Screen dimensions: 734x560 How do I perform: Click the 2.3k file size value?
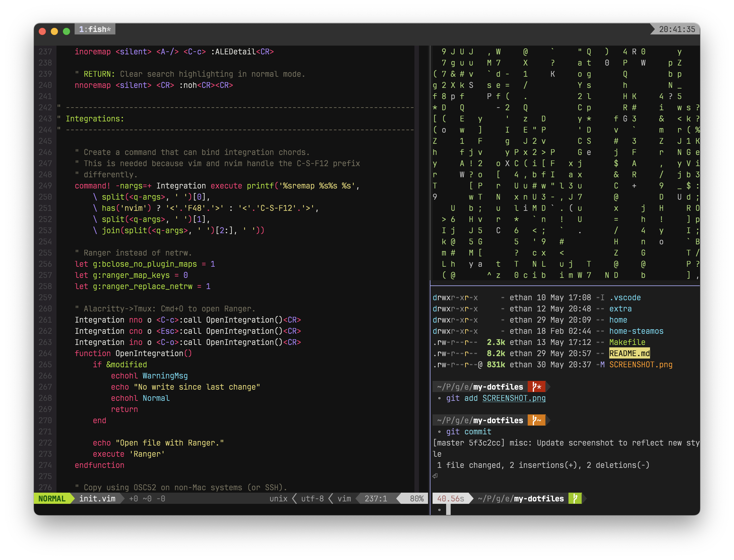coord(496,342)
